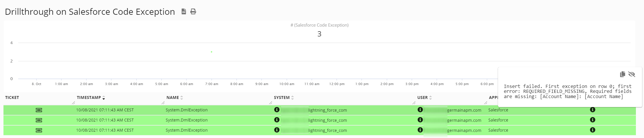Viewport: 644px width, 138px height.
Task: Open the ticket icon in the third row
Action: 39,130
